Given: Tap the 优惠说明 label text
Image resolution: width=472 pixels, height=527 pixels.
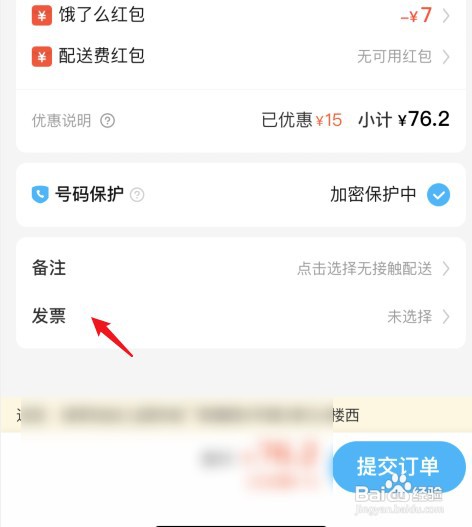Looking at the screenshot, I should [x=62, y=120].
